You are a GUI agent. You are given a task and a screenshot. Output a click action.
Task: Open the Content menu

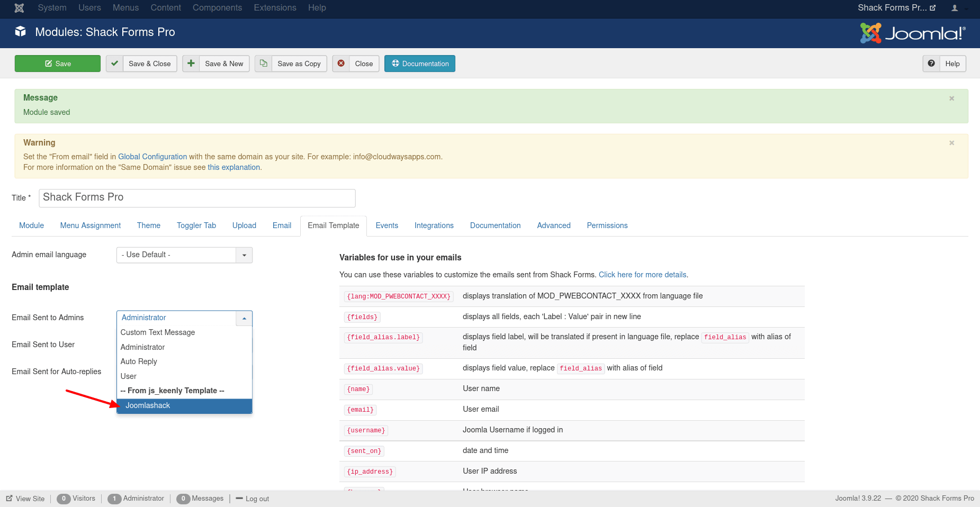[166, 8]
